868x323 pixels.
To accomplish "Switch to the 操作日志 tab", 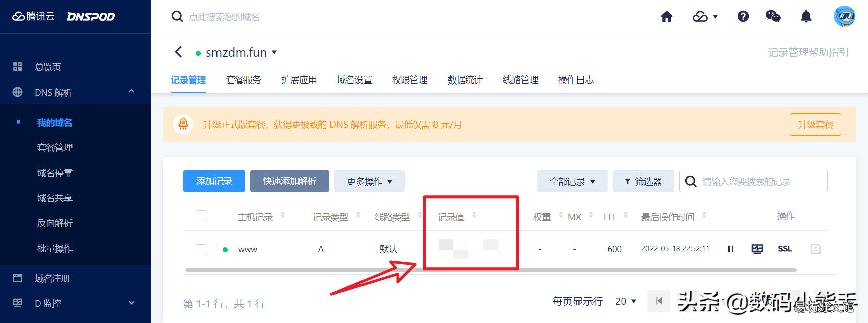I will [x=576, y=80].
